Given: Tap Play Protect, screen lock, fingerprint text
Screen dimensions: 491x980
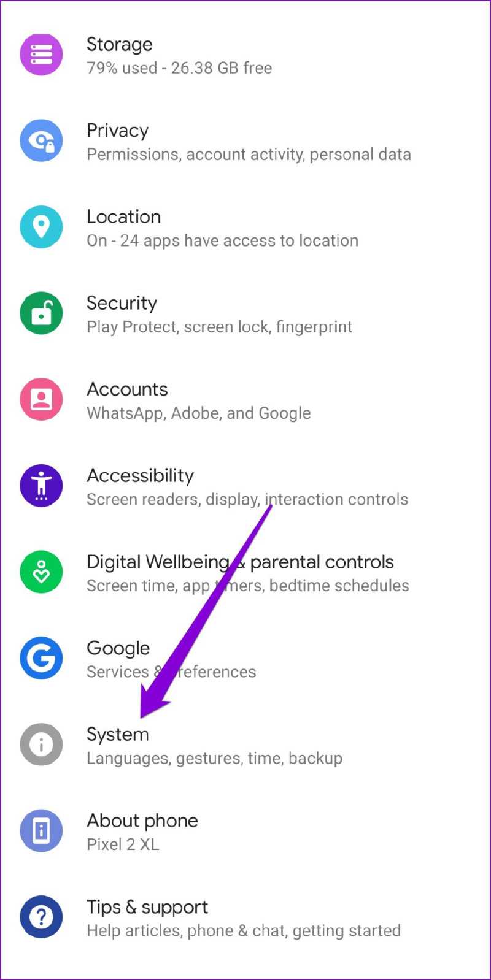Looking at the screenshot, I should click(219, 327).
